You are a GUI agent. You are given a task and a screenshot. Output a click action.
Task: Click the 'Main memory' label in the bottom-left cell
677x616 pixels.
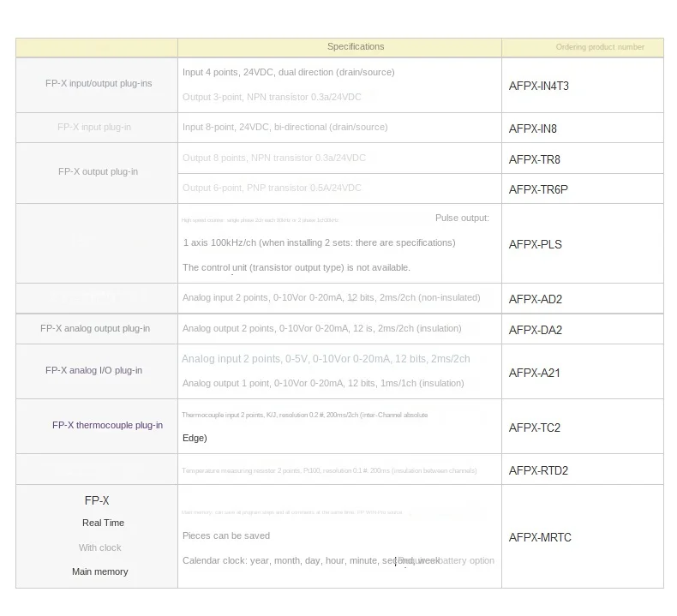tap(99, 571)
